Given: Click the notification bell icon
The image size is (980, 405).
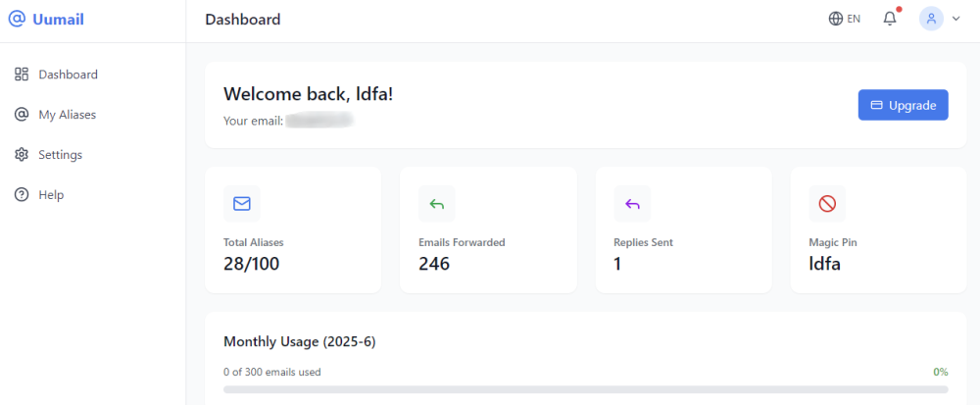Looking at the screenshot, I should tap(890, 19).
